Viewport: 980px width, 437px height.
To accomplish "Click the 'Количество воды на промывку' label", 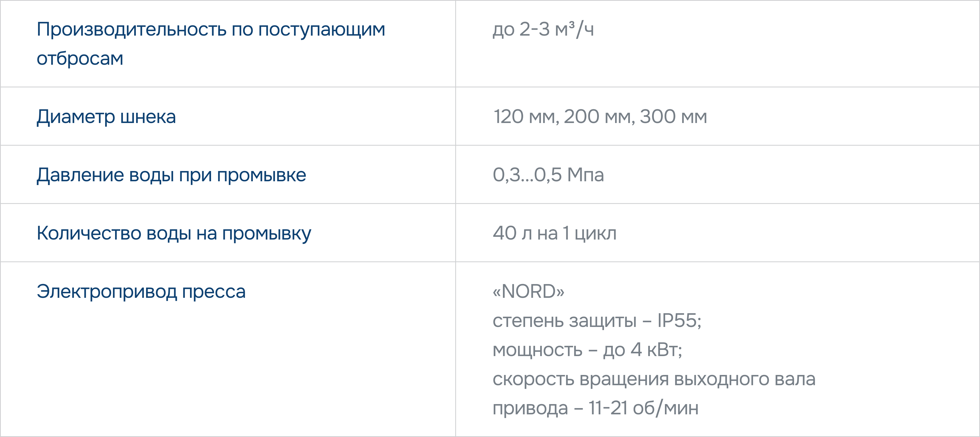I will coord(174,233).
